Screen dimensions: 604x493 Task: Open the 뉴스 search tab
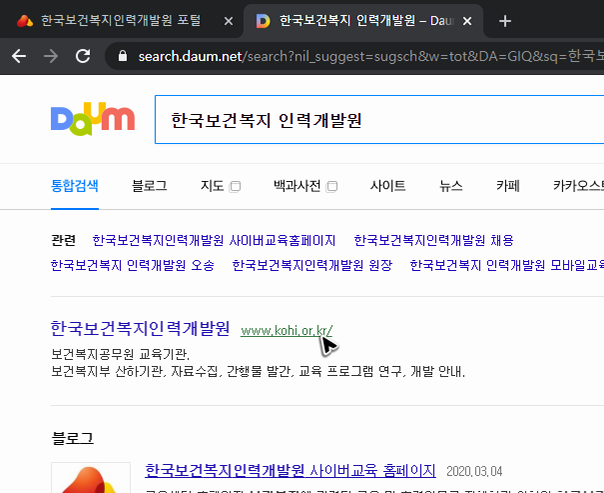(x=451, y=186)
